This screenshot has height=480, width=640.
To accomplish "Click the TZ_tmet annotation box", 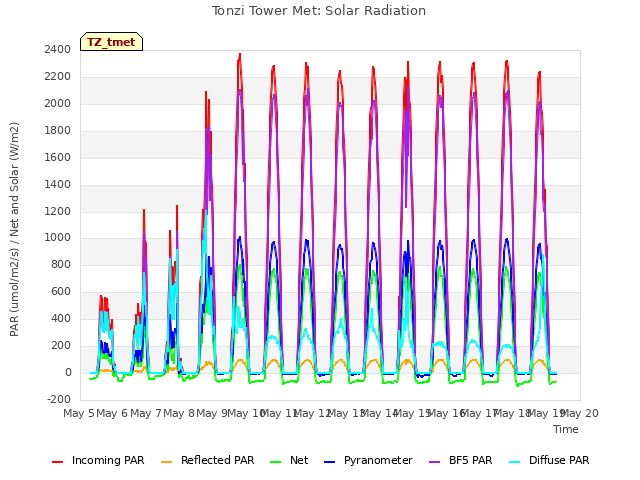I will point(111,42).
